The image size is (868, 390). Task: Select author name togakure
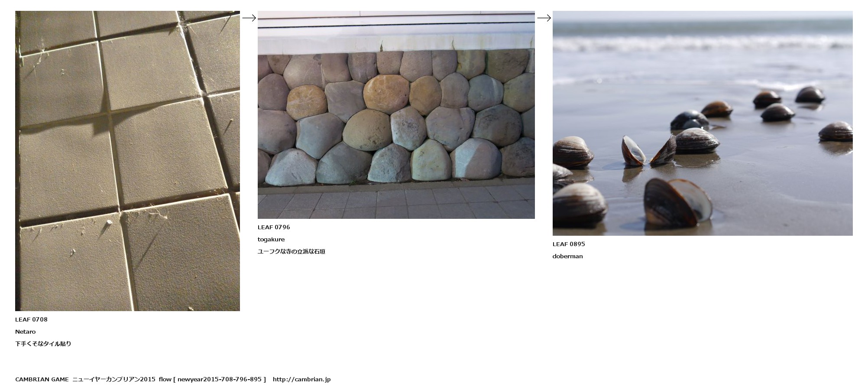point(271,239)
